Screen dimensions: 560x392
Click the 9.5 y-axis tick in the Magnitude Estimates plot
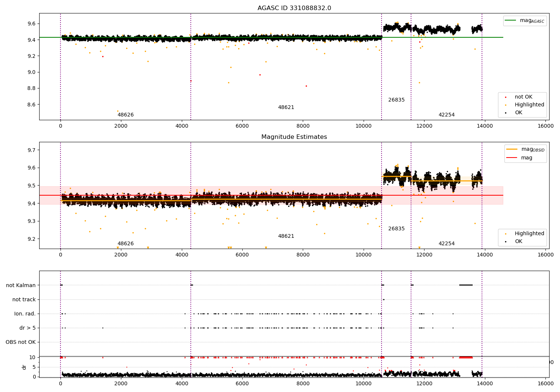(31, 186)
